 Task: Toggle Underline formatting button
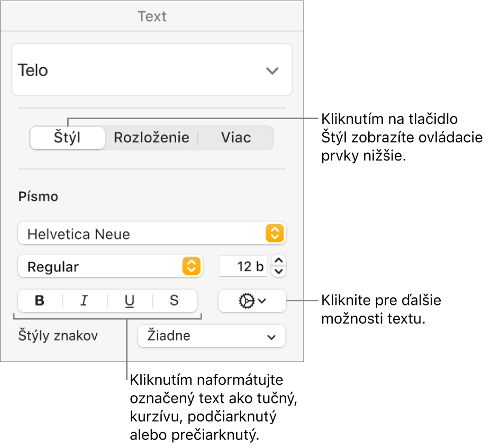(130, 301)
